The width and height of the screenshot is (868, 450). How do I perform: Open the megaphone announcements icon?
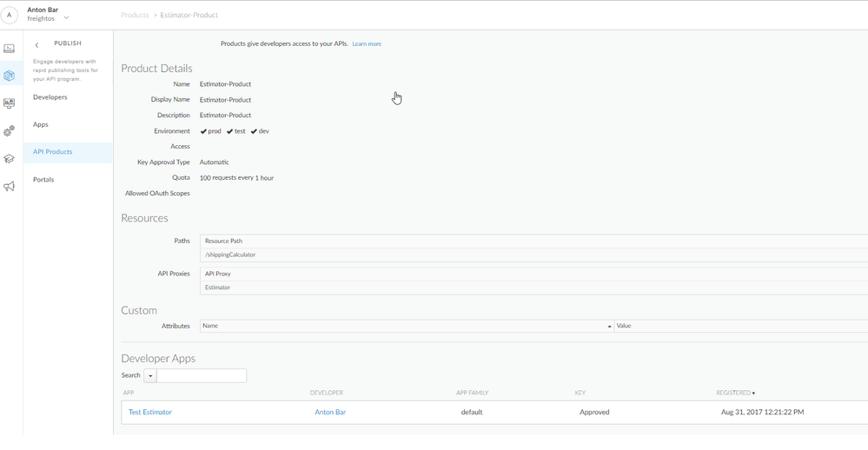pos(9,187)
